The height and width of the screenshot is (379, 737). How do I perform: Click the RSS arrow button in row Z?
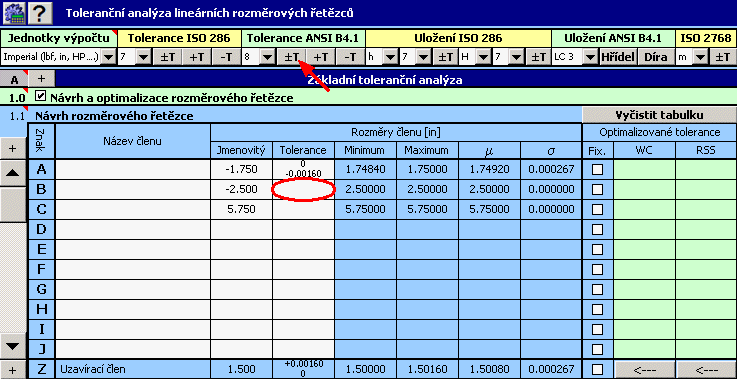point(706,370)
